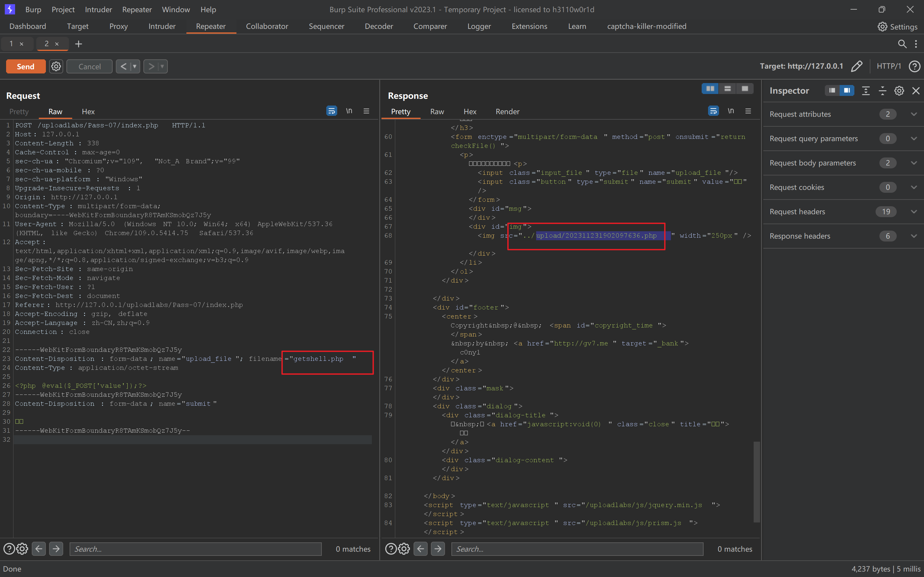Open Request search help icon
Viewport: 924px width, 577px height.
(9, 549)
